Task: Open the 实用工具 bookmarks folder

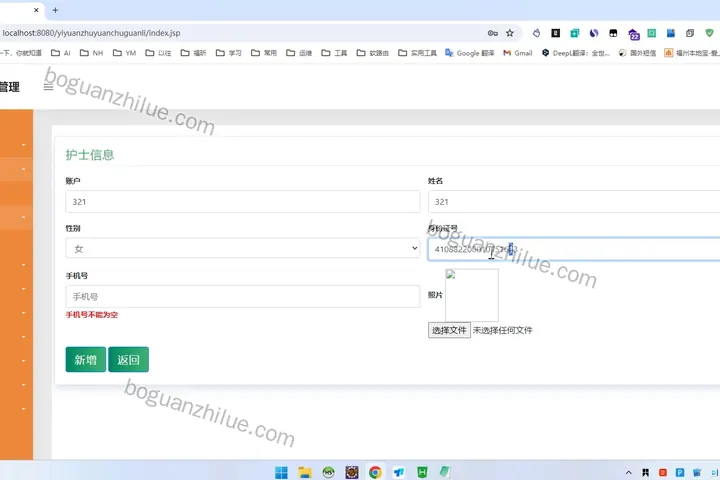Action: coord(417,53)
